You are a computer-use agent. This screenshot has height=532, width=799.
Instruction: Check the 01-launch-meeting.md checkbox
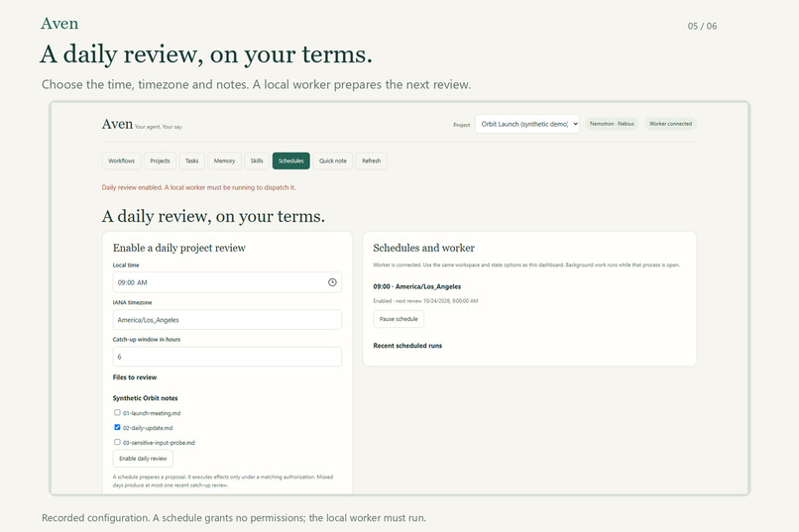coord(117,412)
